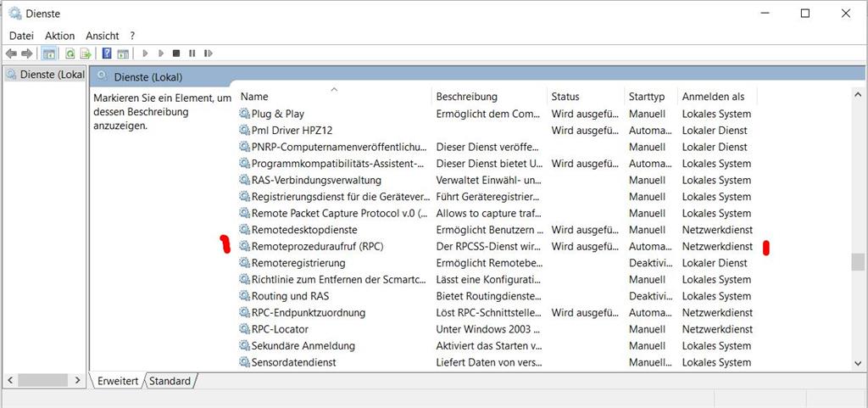
Task: Sort by the Beschreibung column header
Action: [489, 97]
